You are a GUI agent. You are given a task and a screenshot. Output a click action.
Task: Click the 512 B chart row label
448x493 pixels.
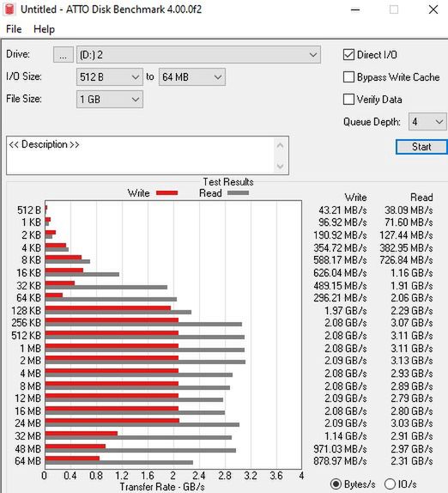(29, 210)
